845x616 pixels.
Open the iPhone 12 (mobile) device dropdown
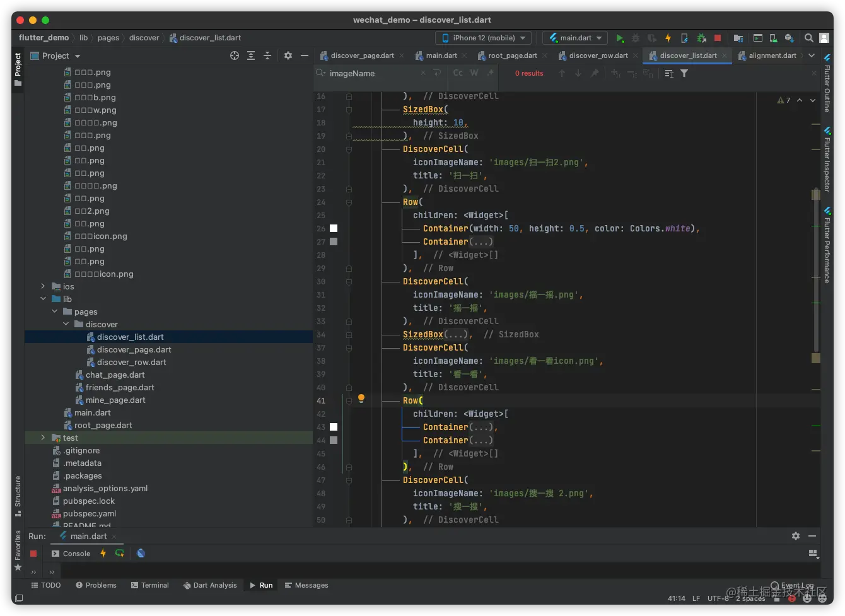coord(484,38)
